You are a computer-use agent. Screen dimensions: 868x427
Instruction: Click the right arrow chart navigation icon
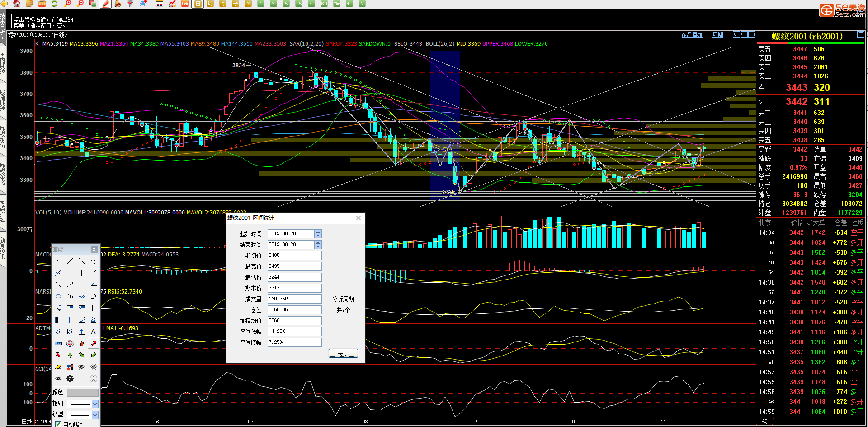(x=744, y=34)
